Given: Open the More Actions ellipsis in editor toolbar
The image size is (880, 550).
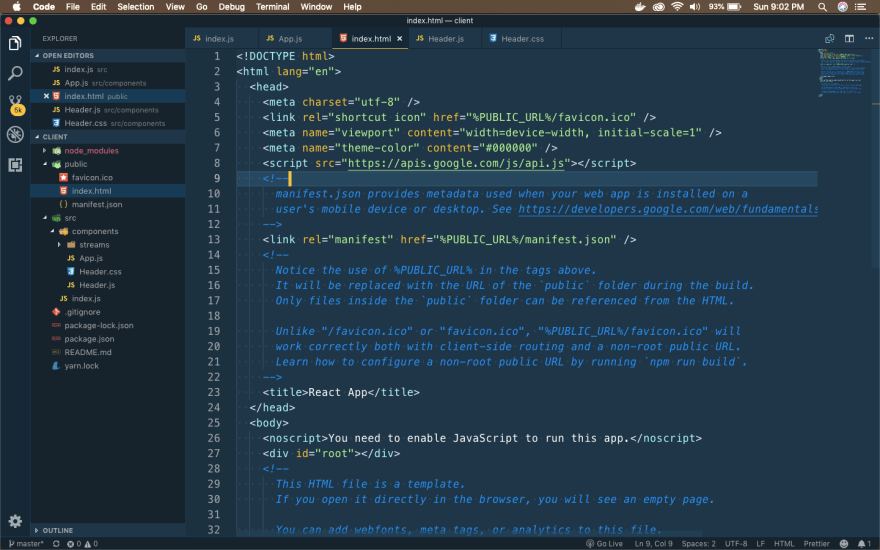Looking at the screenshot, I should [x=869, y=38].
